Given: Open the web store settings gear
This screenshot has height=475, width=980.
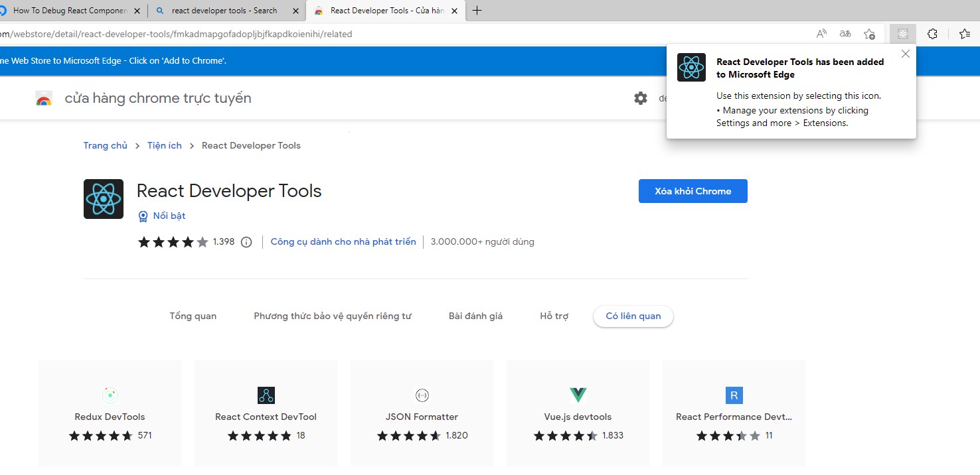Looking at the screenshot, I should click(x=641, y=98).
